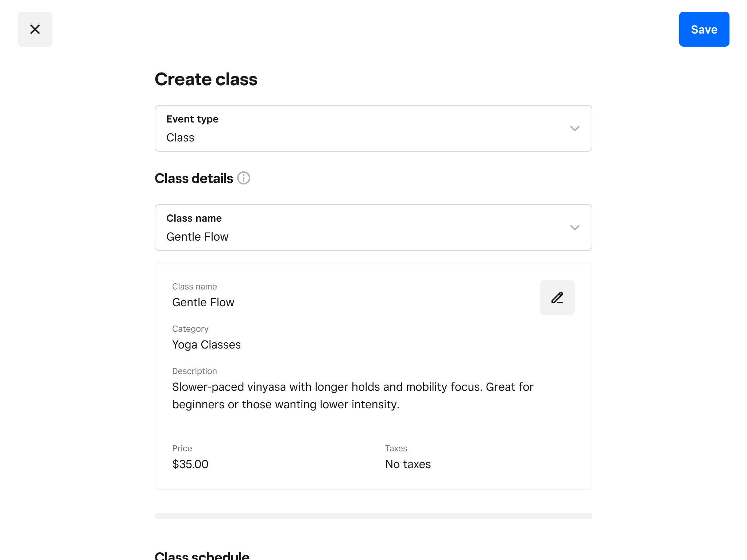The width and height of the screenshot is (747, 560).
Task: Click the Event type chevron arrow
Action: (574, 128)
